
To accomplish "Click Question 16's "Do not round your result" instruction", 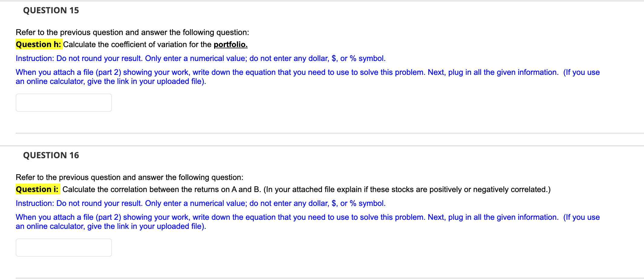I will point(99,203).
